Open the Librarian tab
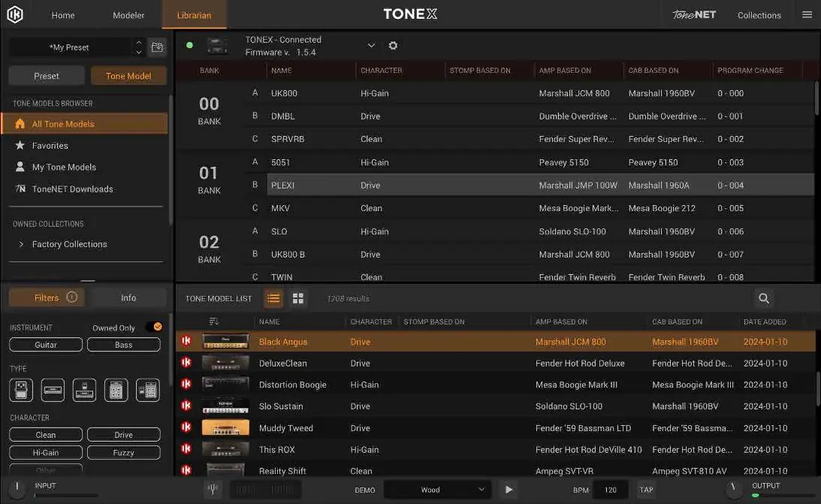 pos(194,15)
